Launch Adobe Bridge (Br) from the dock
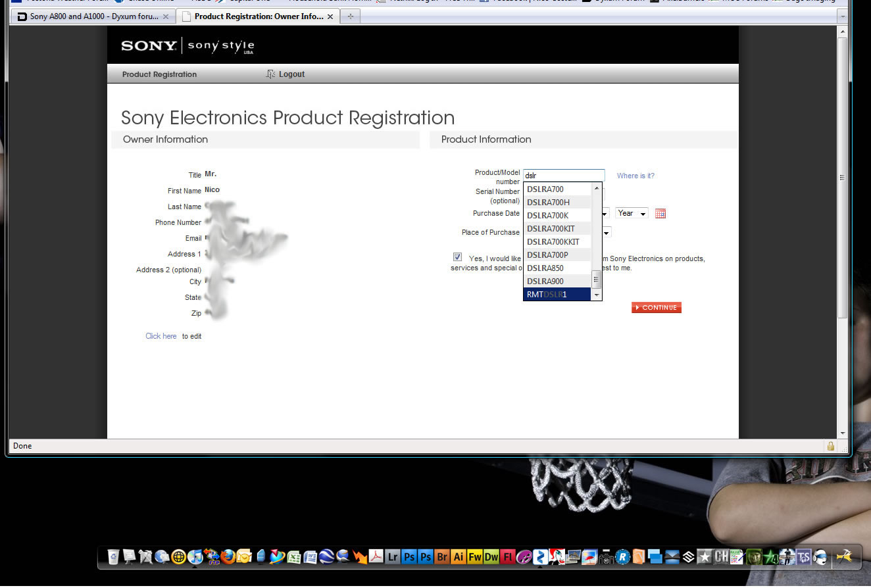This screenshot has width=871, height=588. click(x=442, y=557)
